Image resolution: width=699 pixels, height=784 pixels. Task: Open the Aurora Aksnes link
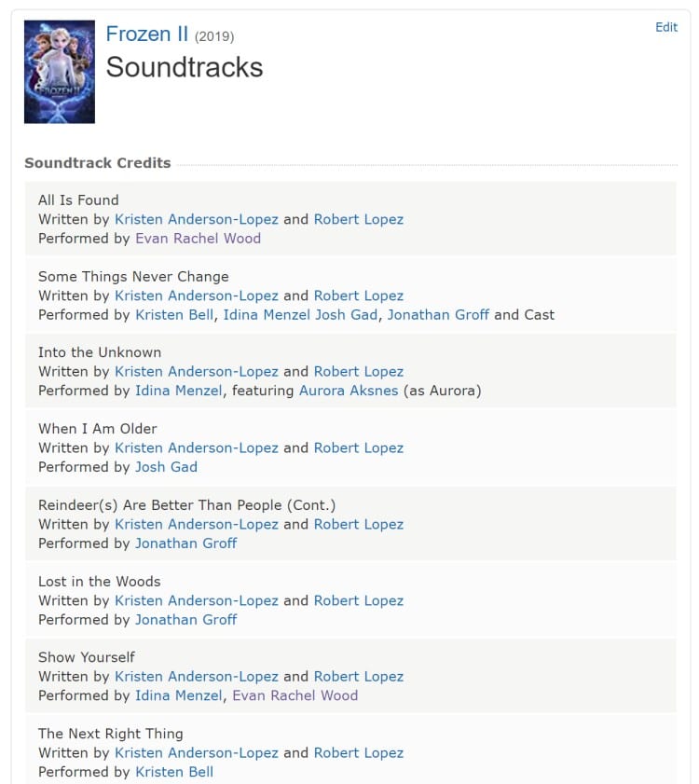pos(349,391)
